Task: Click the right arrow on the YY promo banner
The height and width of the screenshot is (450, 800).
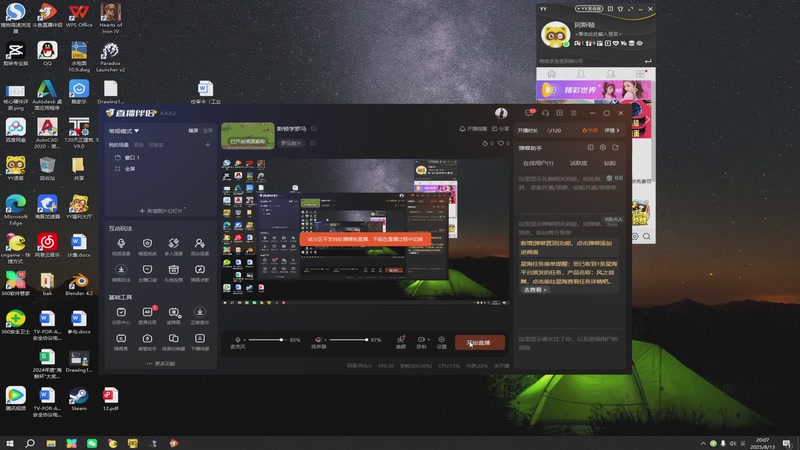Action: [647, 120]
